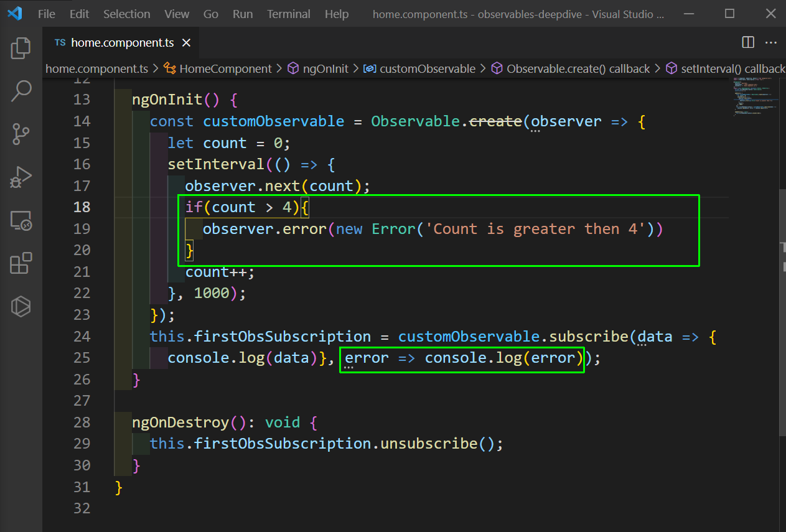Maximize the VS Code window
This screenshot has width=786, height=532.
730,14
